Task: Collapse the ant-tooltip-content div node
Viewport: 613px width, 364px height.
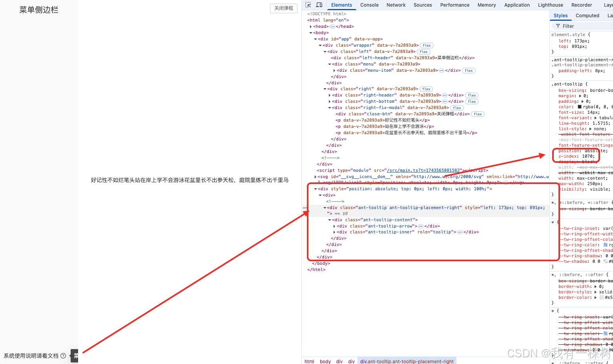Action: point(330,220)
